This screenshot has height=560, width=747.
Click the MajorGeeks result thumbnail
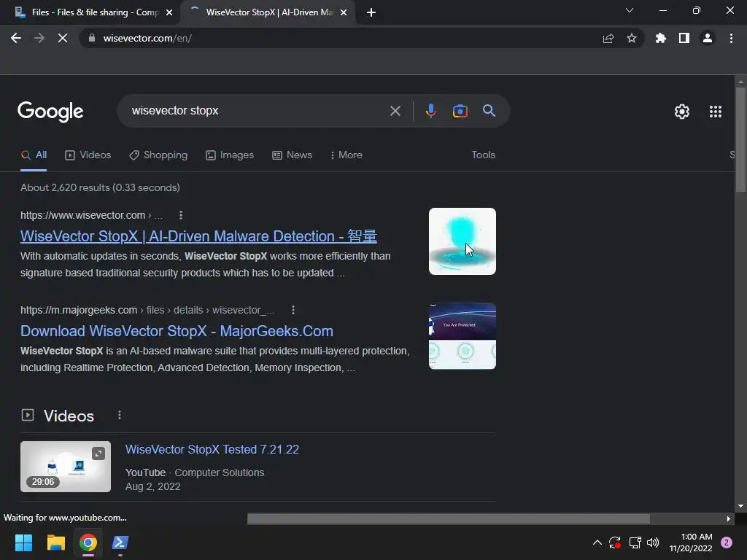[462, 336]
